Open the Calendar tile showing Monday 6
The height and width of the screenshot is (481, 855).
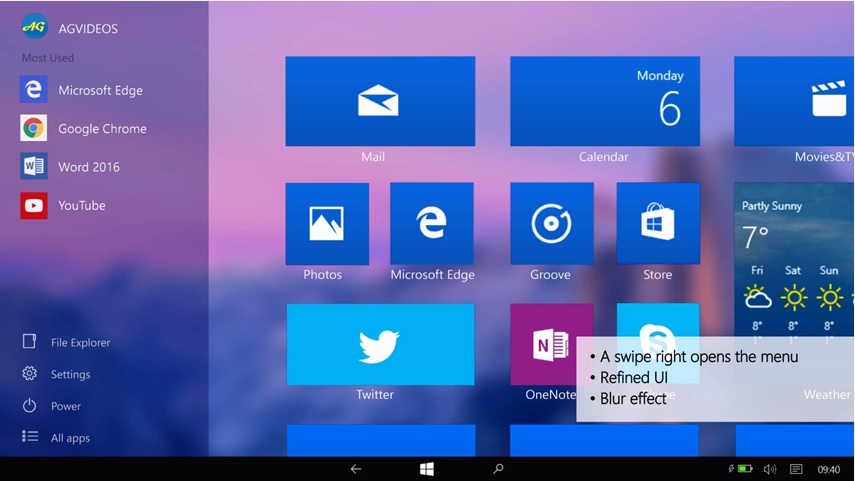605,101
